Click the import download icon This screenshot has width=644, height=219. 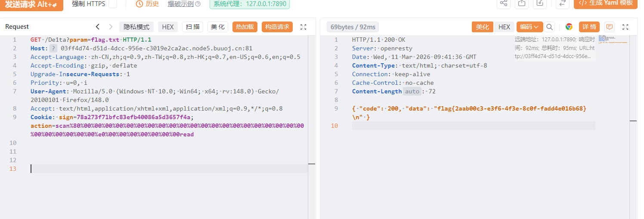(539, 3)
